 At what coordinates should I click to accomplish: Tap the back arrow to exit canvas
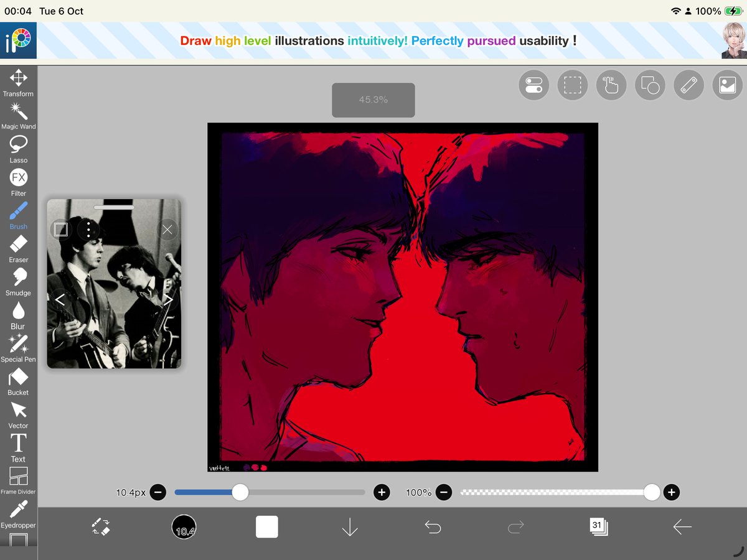tap(682, 527)
